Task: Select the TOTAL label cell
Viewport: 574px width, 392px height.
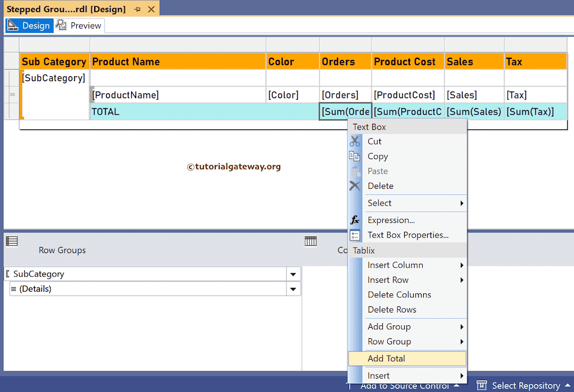Action: (x=204, y=111)
